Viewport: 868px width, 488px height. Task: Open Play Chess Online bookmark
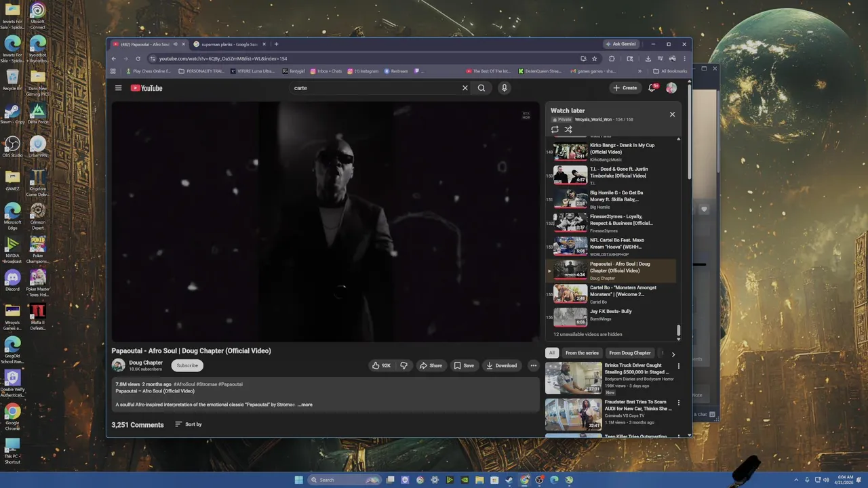pos(148,70)
